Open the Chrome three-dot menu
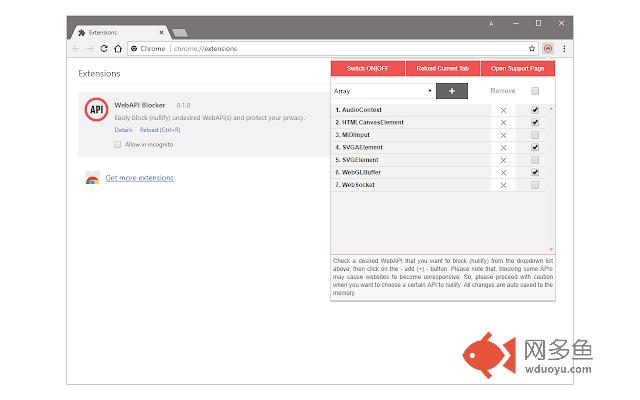The image size is (640, 400). 564,48
